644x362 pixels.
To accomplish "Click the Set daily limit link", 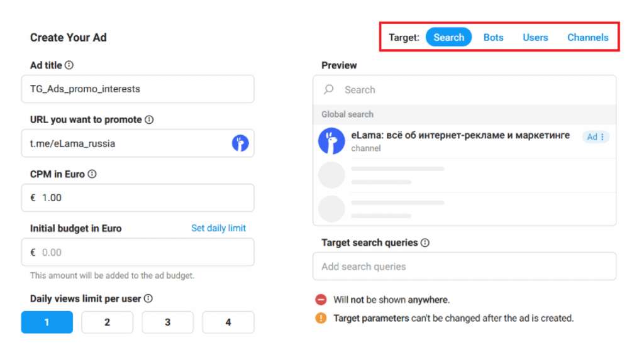I will [218, 228].
